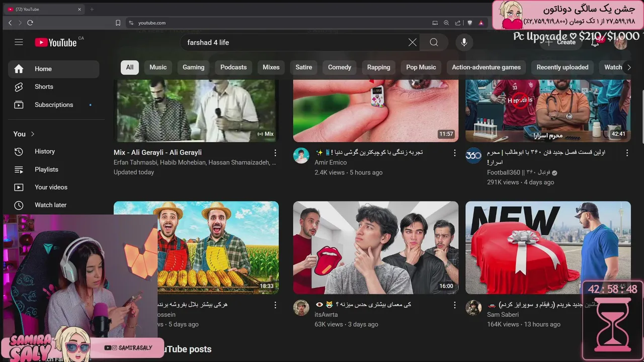Open the Sam Saberi channel name link

click(x=503, y=315)
